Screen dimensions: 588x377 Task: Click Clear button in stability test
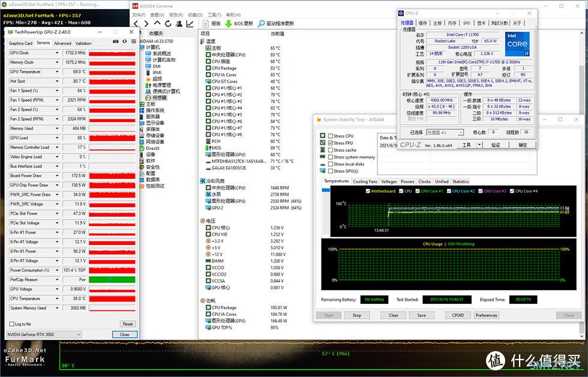(x=394, y=316)
